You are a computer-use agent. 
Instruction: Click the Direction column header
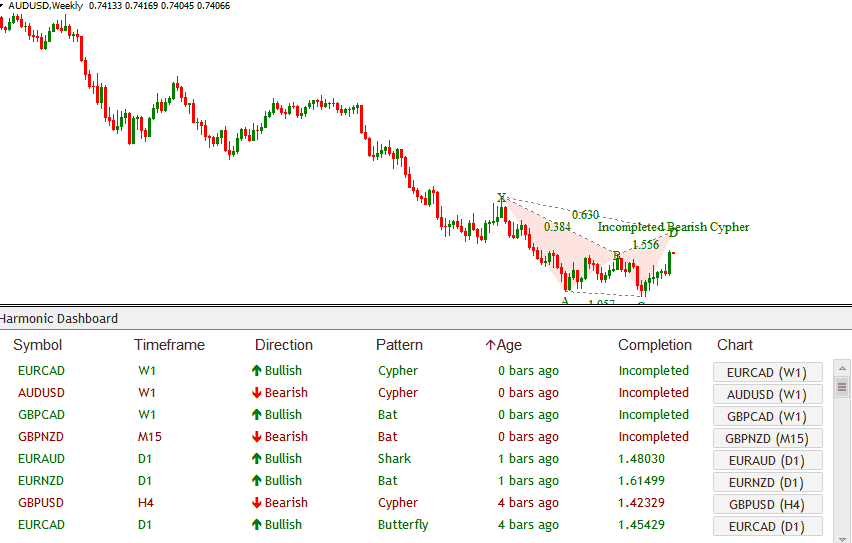284,345
